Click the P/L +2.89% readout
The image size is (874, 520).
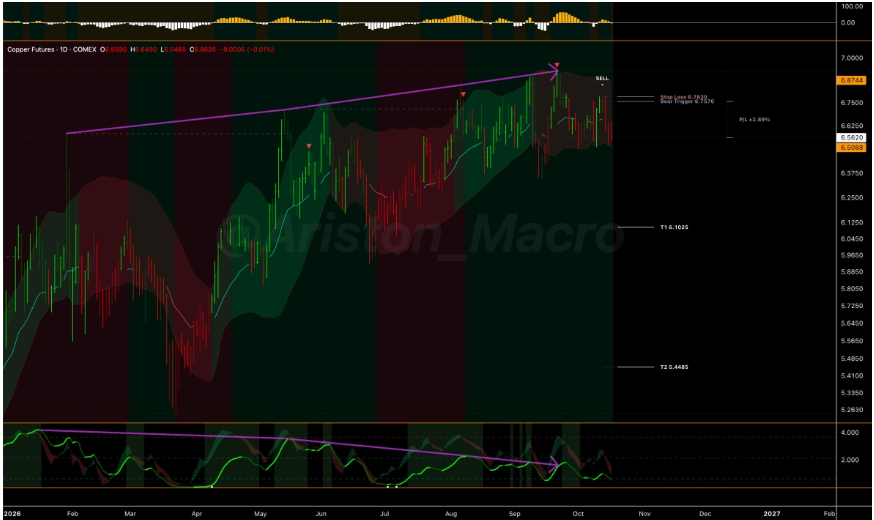754,120
